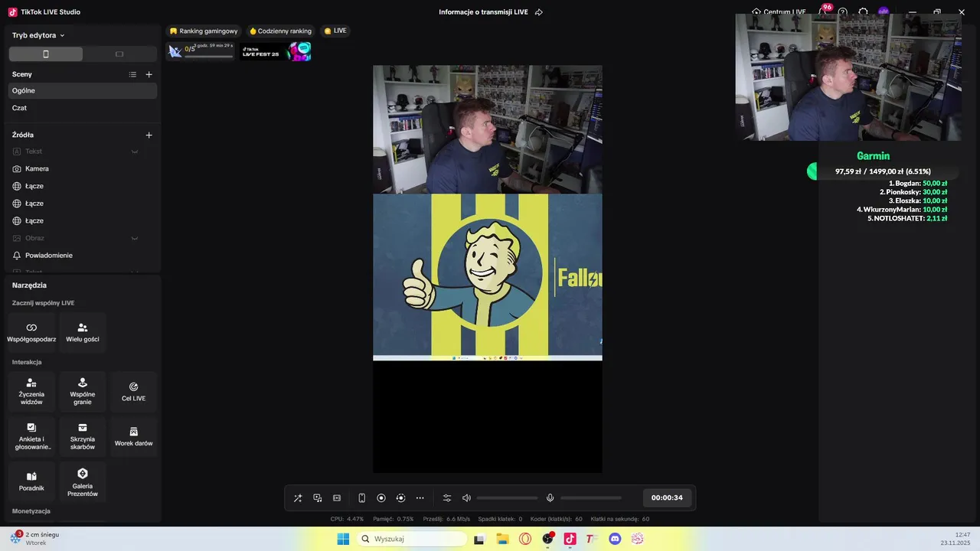Show the hidden Obraz source

[135, 238]
